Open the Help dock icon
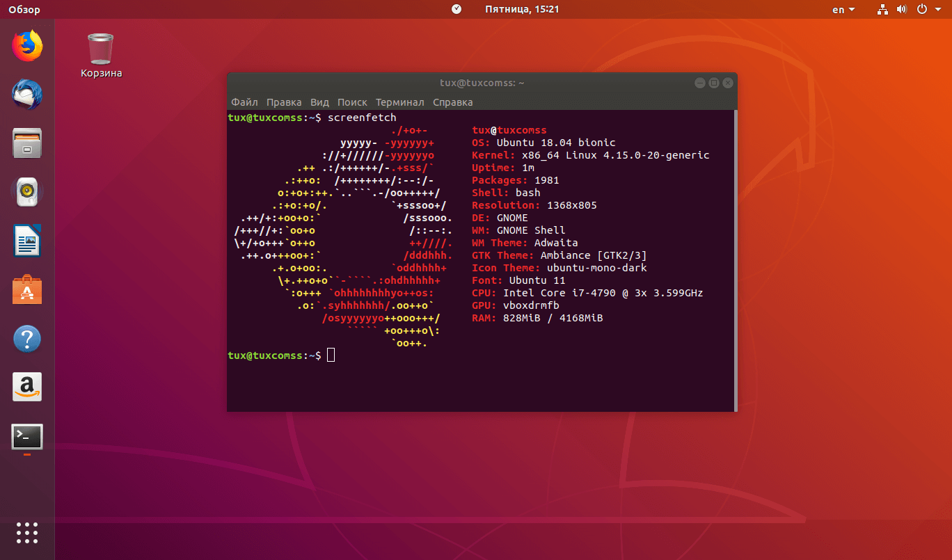The width and height of the screenshot is (952, 560). (27, 339)
